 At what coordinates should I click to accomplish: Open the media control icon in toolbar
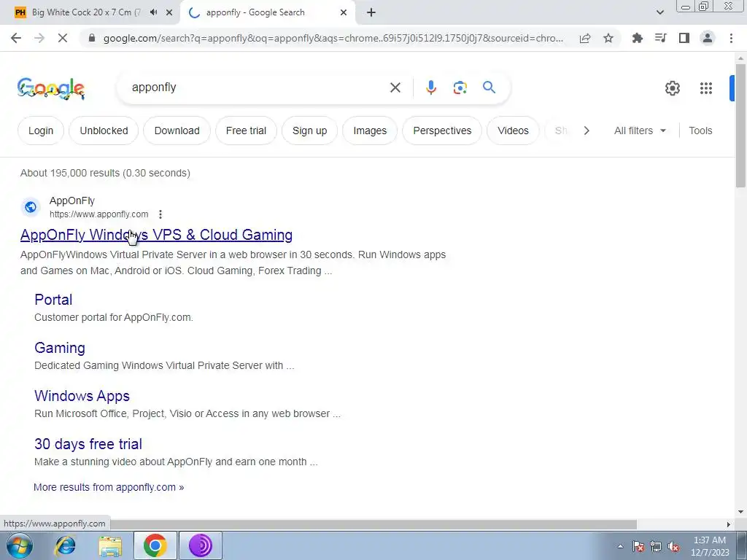[x=660, y=38]
